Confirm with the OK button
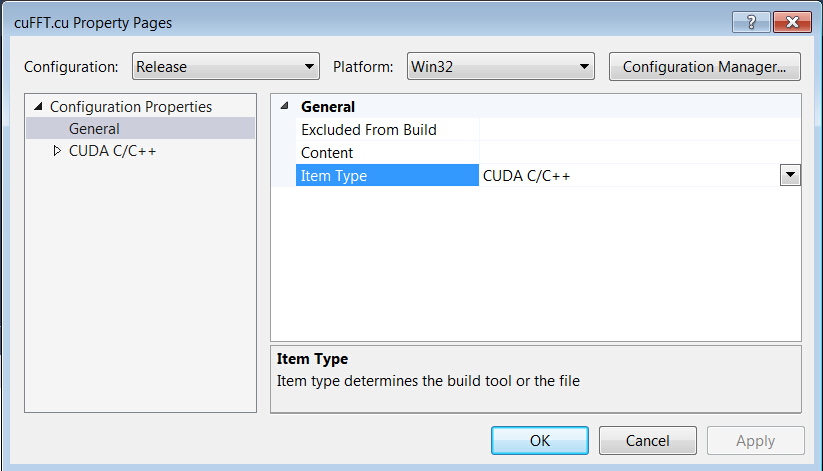The width and height of the screenshot is (823, 471). click(540, 441)
